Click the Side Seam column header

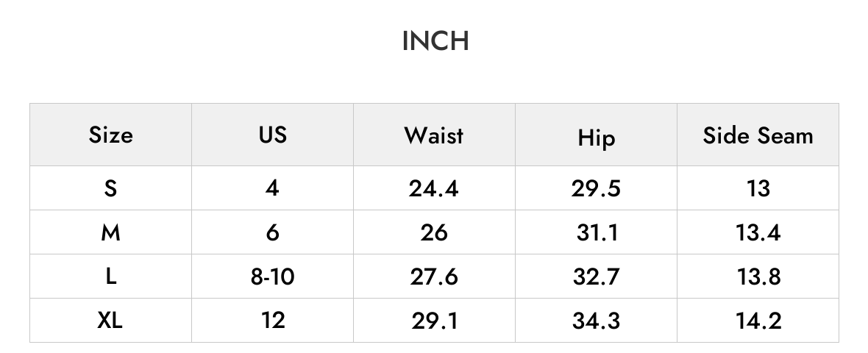758,135
